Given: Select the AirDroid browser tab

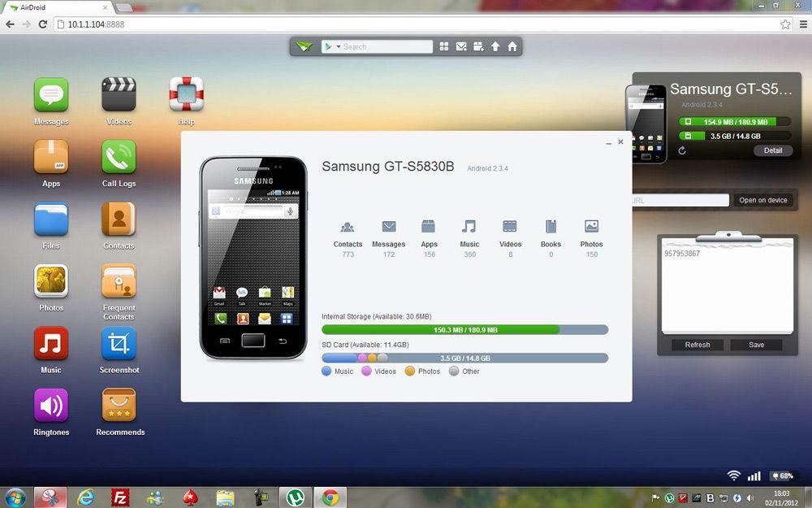Looking at the screenshot, I should pyautogui.click(x=55, y=7).
